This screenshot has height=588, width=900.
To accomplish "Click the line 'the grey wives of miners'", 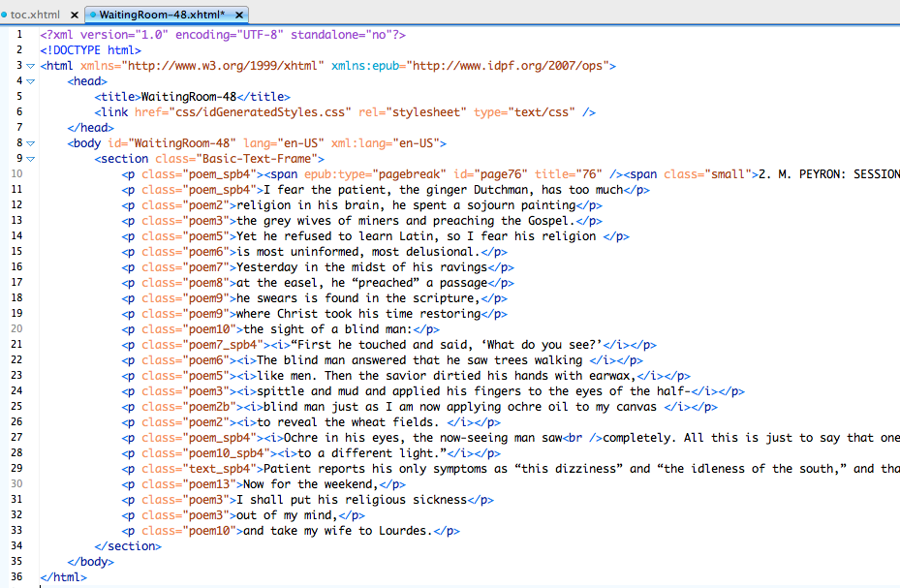I will tap(361, 221).
